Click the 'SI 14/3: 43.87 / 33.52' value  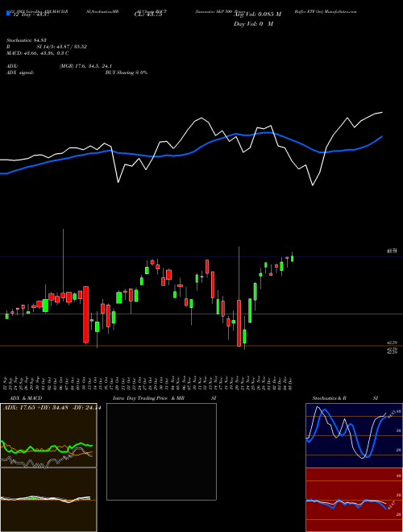point(62,47)
